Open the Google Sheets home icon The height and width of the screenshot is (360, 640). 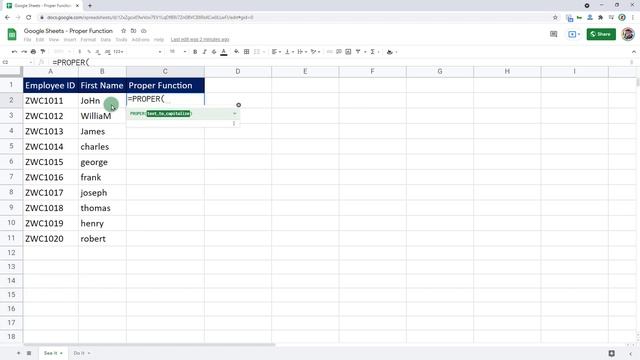(12, 34)
